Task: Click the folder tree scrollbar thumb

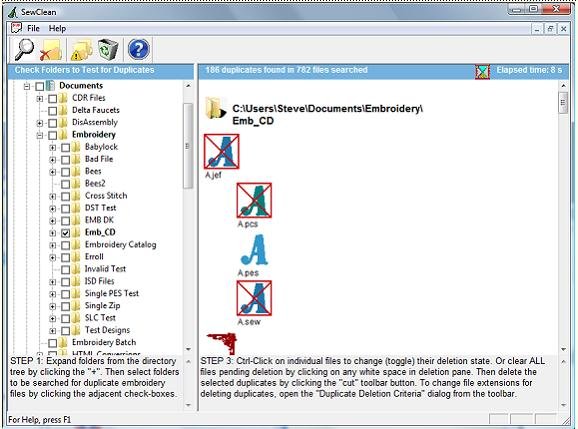Action: pyautogui.click(x=188, y=146)
